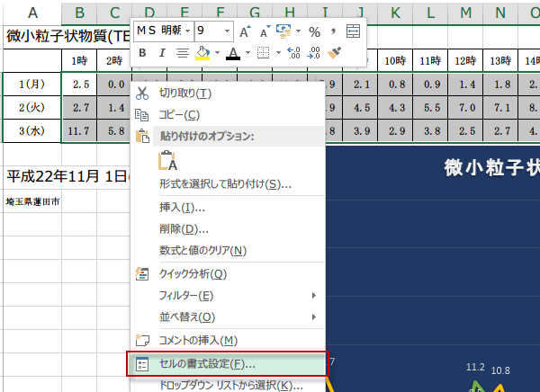The image size is (540, 392).
Task: Click the scissors cut icon
Action: point(142,94)
